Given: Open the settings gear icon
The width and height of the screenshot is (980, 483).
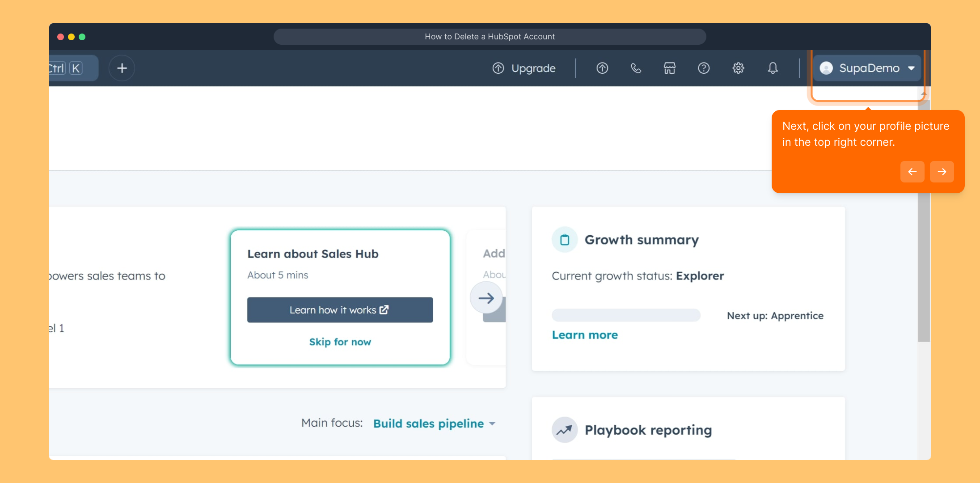Looking at the screenshot, I should (738, 68).
